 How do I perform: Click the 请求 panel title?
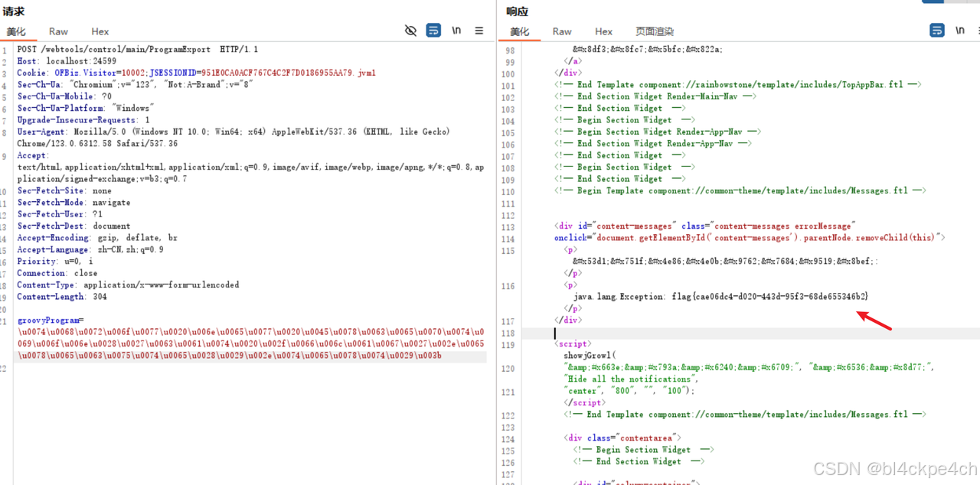[14, 11]
